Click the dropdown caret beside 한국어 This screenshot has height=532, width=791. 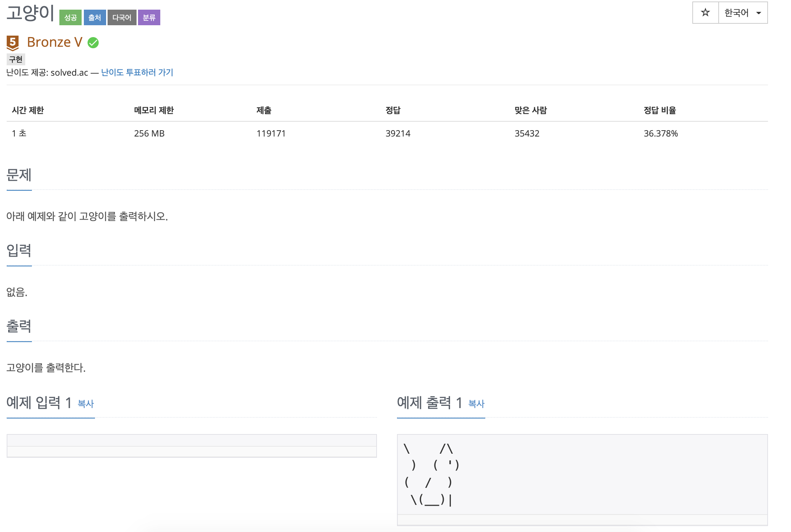[759, 13]
